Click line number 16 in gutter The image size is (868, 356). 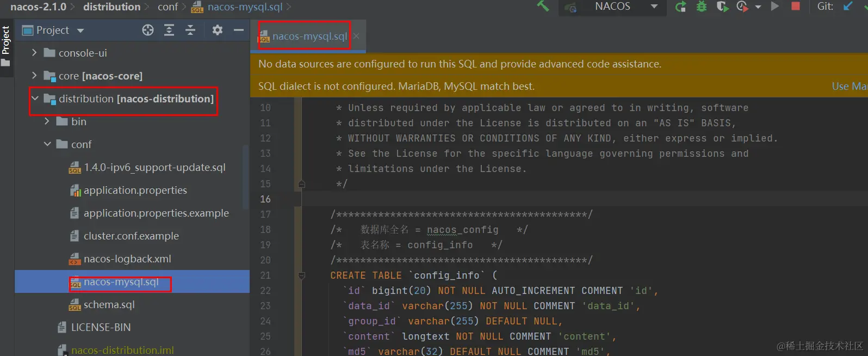265,199
